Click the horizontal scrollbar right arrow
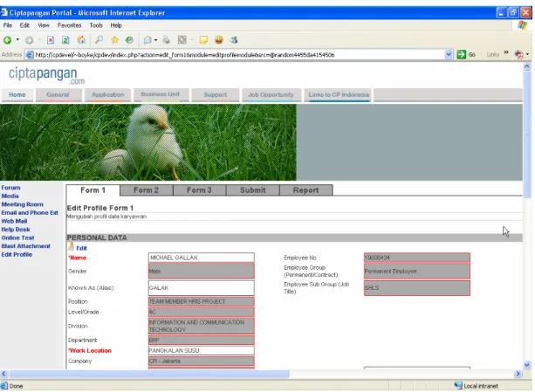The image size is (535, 392). pos(518,374)
